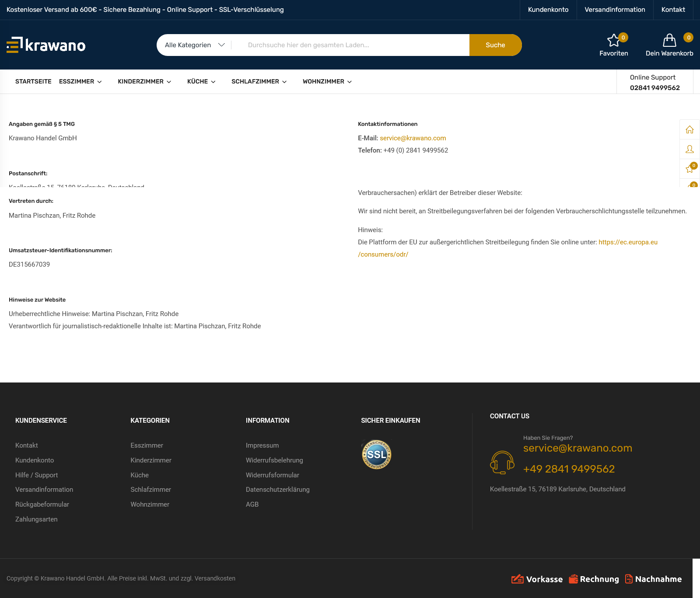This screenshot has width=700, height=598.
Task: Click Kostenloser Versand ab 600€ banner text
Action: (145, 10)
